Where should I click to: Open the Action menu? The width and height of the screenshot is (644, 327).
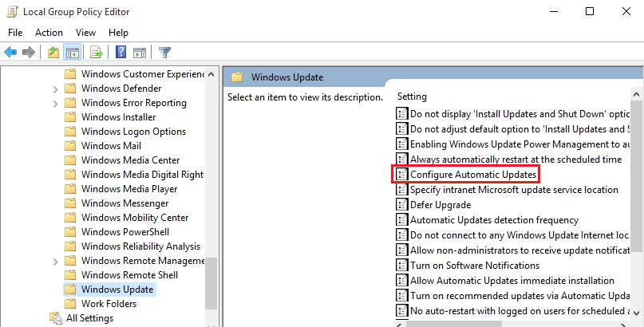point(49,33)
